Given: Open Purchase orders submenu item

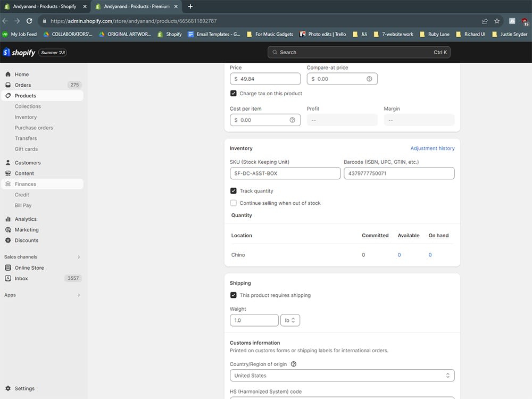Looking at the screenshot, I should pos(34,128).
